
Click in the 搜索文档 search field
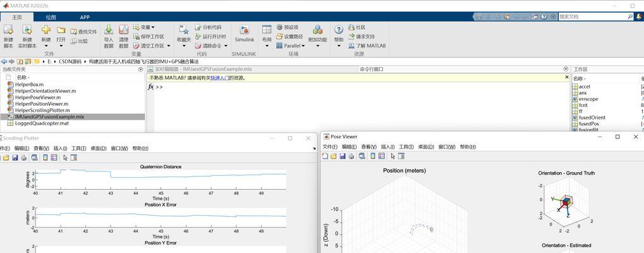pos(593,17)
